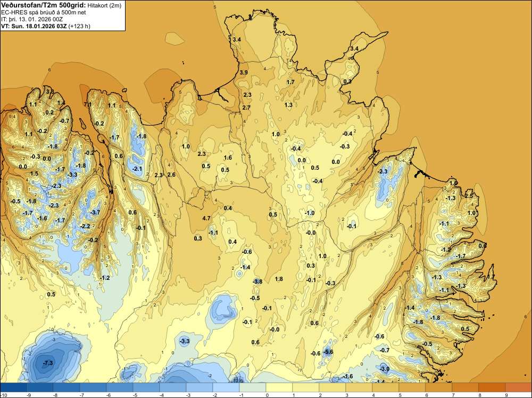Click the 2.6 temperature value on map
This screenshot has height=398, width=532.
171,175
